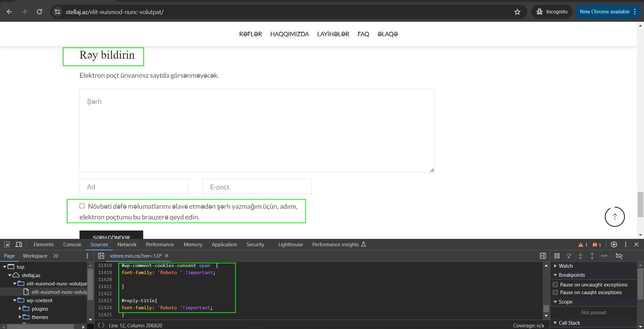Viewport: 644px width, 329px height.
Task: Open the FAQ menu link
Action: [x=363, y=34]
